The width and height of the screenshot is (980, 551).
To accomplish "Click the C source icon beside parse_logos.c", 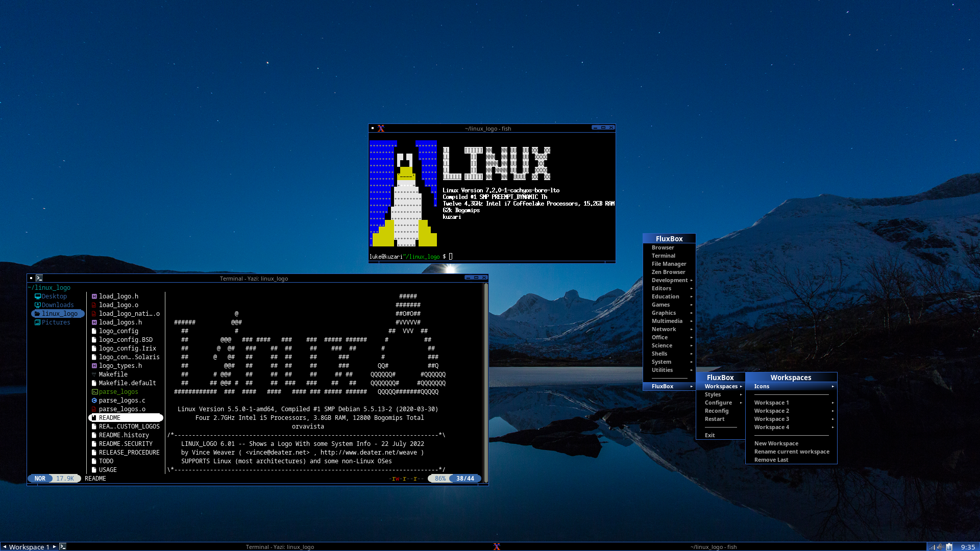I will [x=94, y=400].
